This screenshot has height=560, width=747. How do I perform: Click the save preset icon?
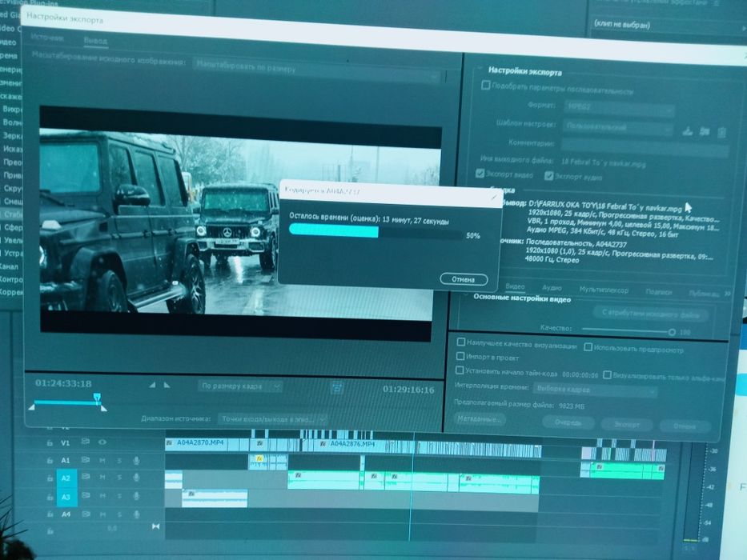tap(687, 130)
